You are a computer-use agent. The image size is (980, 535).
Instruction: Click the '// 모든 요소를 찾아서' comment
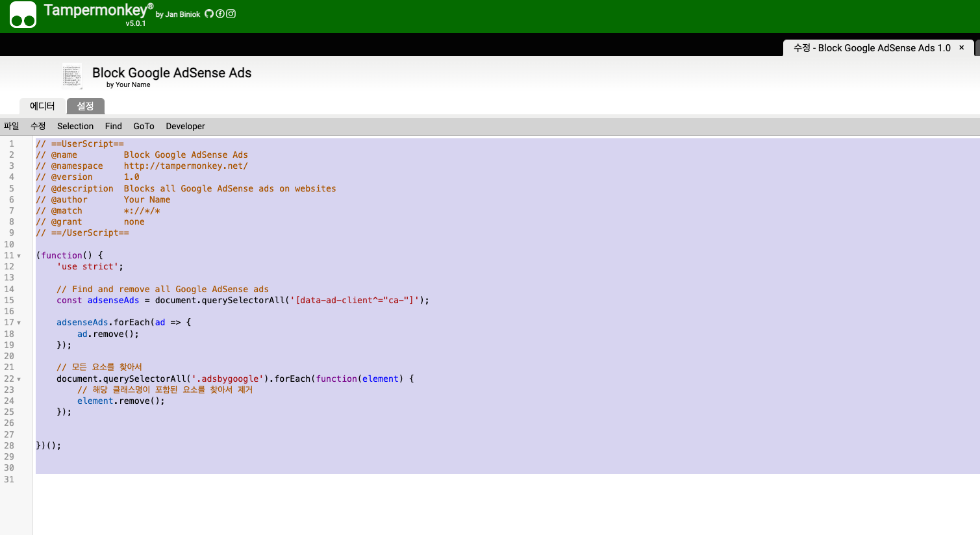point(99,367)
